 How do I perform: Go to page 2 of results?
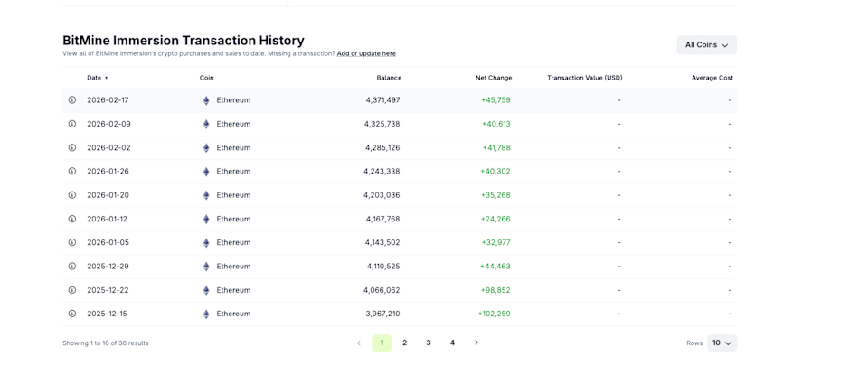405,343
